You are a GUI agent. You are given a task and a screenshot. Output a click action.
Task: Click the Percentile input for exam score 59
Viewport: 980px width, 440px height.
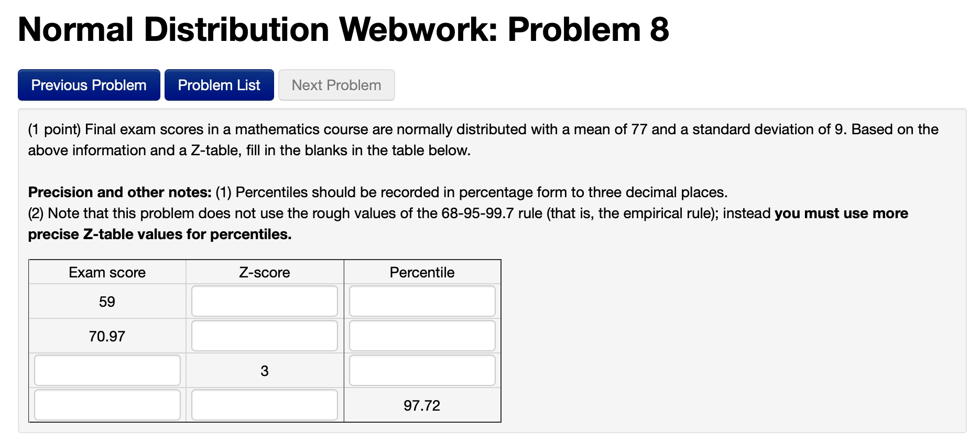[422, 301]
